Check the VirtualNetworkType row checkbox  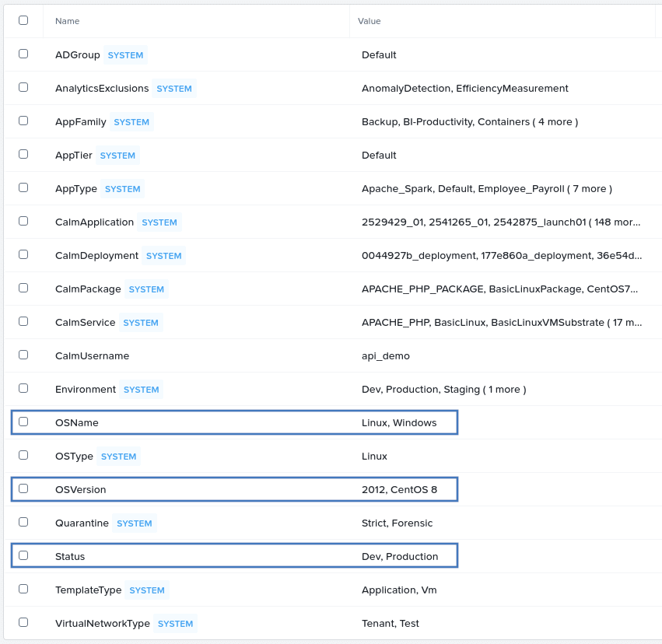[23, 622]
